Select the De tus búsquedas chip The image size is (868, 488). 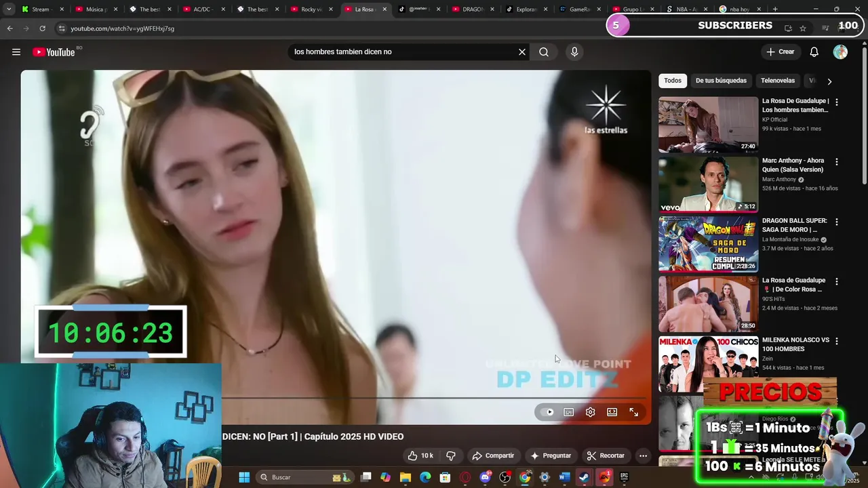pos(721,81)
